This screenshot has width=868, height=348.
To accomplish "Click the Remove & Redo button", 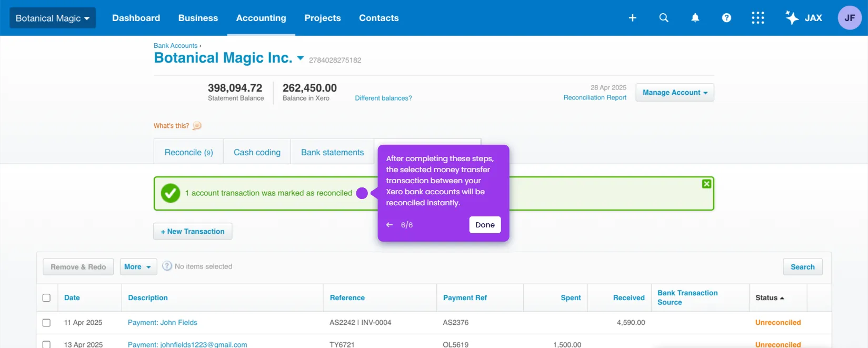I will coord(78,267).
